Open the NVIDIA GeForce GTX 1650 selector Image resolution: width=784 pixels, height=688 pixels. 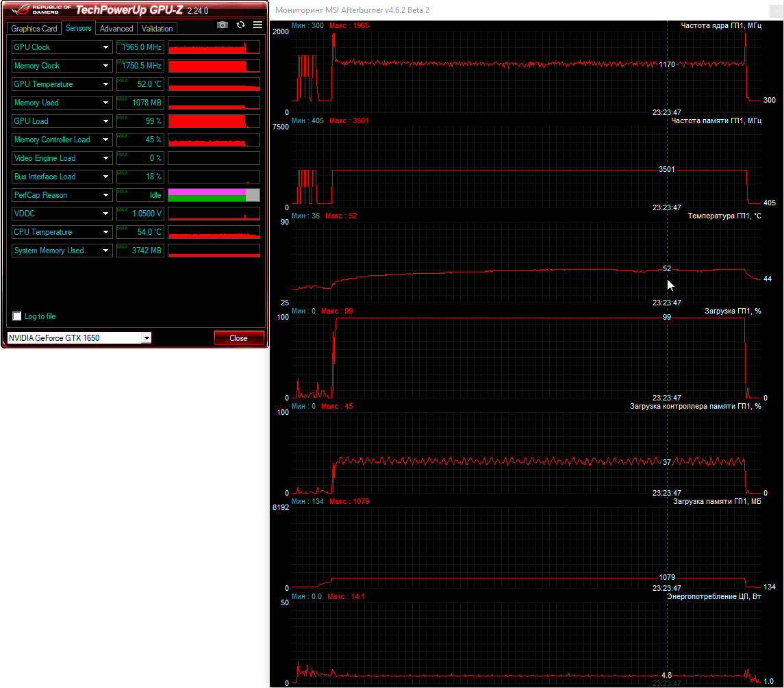79,337
